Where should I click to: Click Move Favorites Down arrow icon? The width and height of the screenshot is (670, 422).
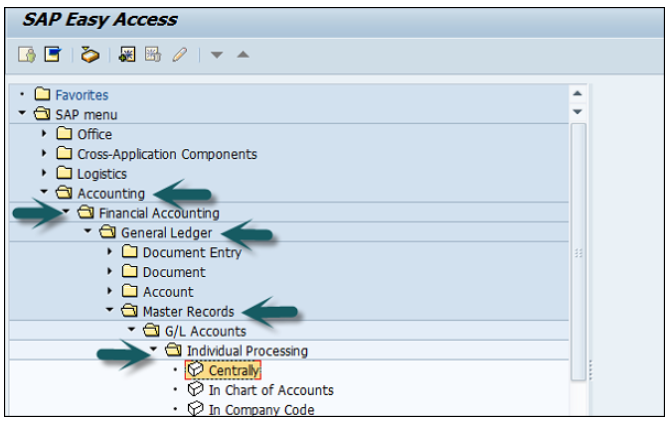[x=217, y=54]
